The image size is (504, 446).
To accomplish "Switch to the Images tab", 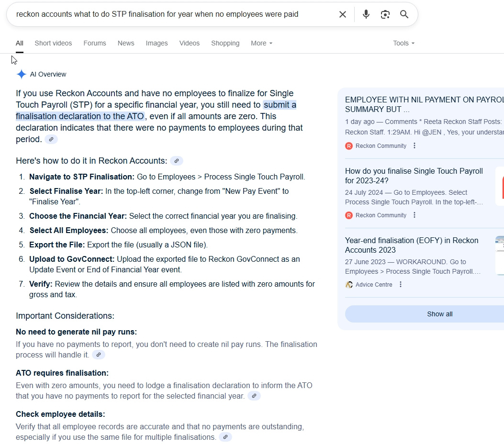I will click(x=157, y=44).
